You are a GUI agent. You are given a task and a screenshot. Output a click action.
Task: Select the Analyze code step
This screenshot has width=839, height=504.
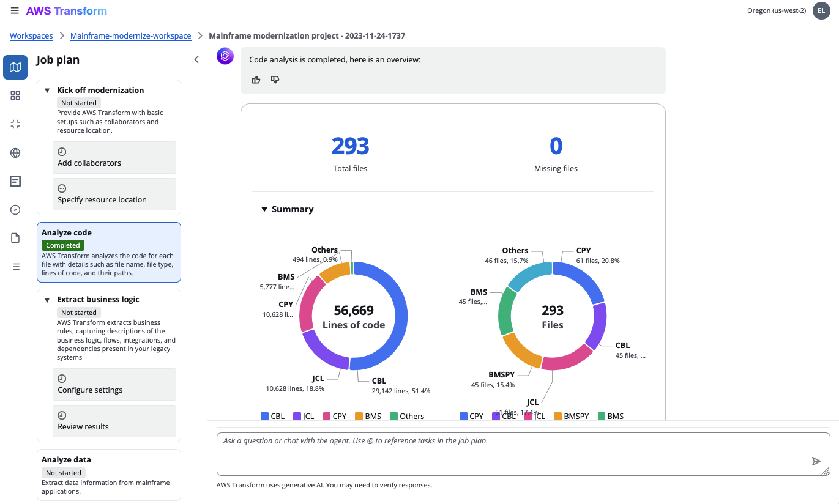coord(109,252)
